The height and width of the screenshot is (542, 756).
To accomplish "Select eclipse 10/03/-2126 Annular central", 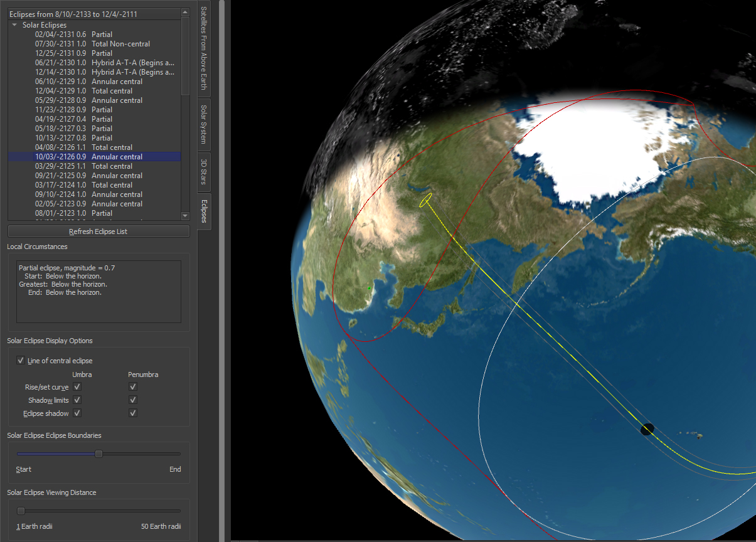I will pos(94,157).
